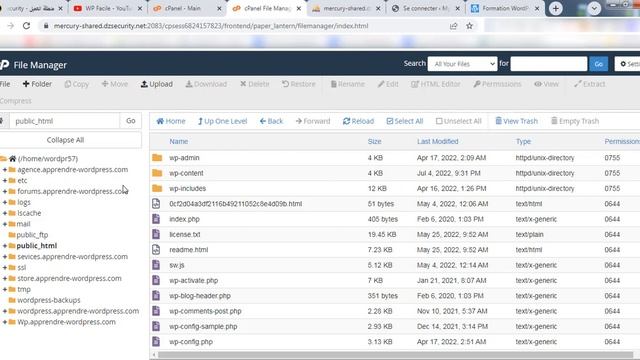Click Go next to path field

coord(131,121)
